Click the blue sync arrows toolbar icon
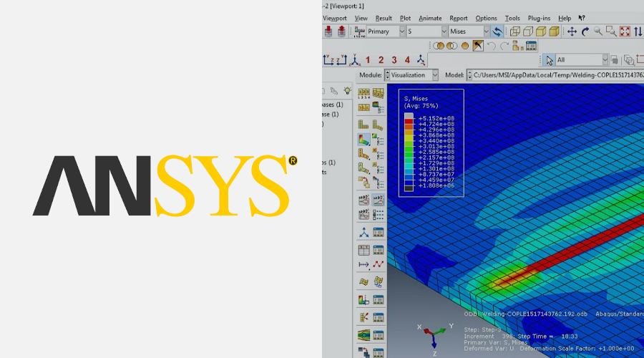Viewport: 644px width, 358px height. pyautogui.click(x=497, y=32)
